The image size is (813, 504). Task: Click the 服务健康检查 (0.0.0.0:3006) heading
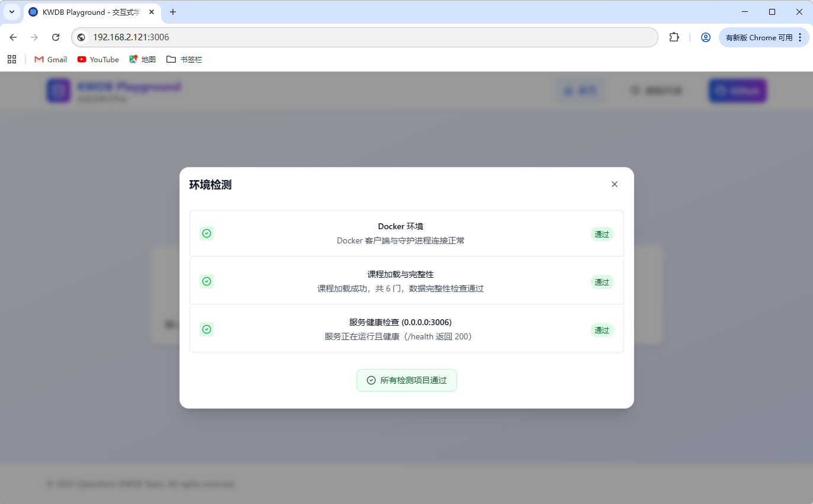coord(401,322)
